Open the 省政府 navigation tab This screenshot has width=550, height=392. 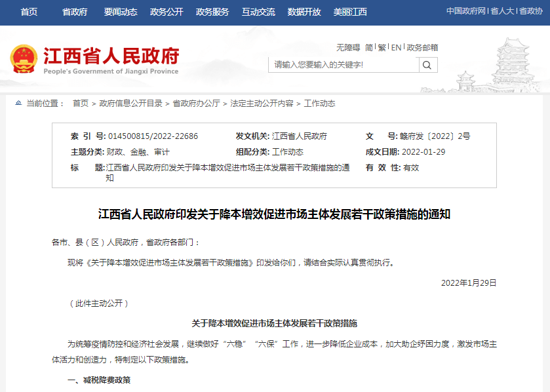(x=75, y=12)
